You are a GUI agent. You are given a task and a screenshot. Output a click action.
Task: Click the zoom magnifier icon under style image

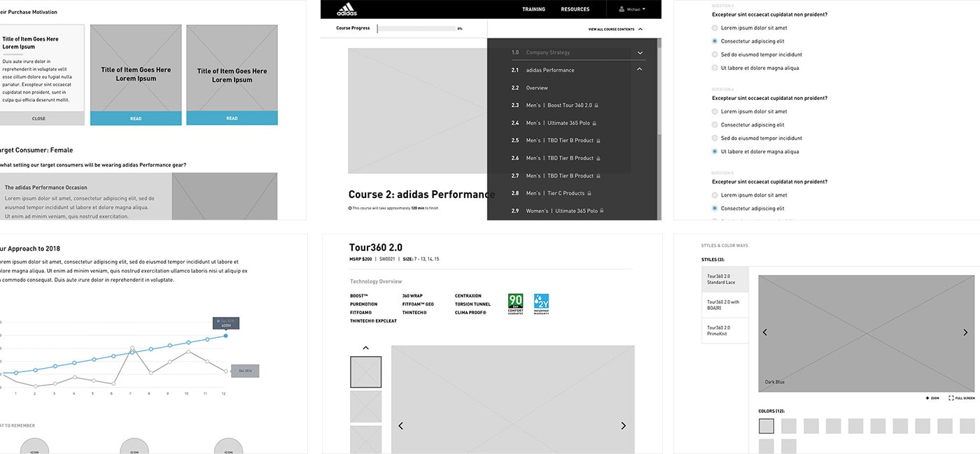(927, 398)
